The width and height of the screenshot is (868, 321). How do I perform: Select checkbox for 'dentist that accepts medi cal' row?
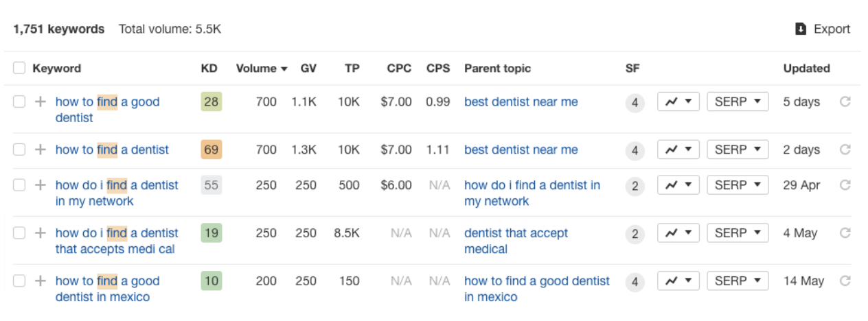[19, 233]
